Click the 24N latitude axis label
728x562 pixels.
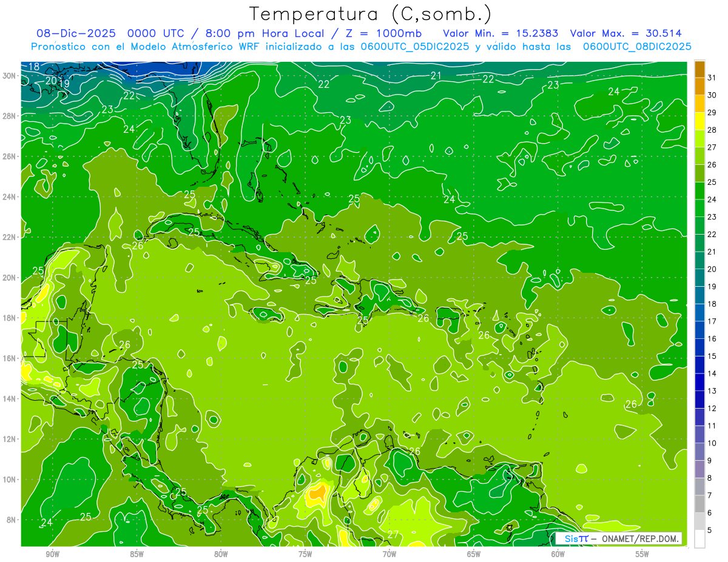point(9,197)
